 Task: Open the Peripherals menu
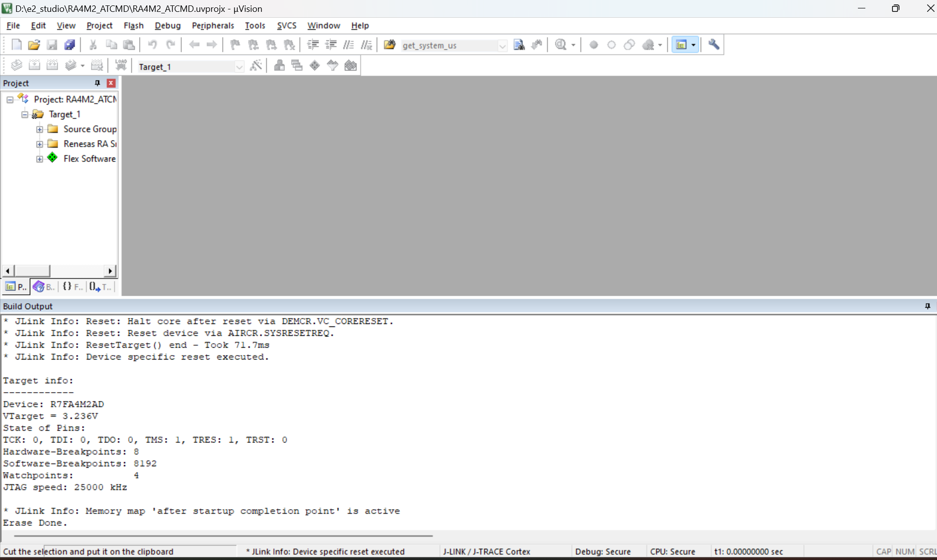tap(213, 26)
